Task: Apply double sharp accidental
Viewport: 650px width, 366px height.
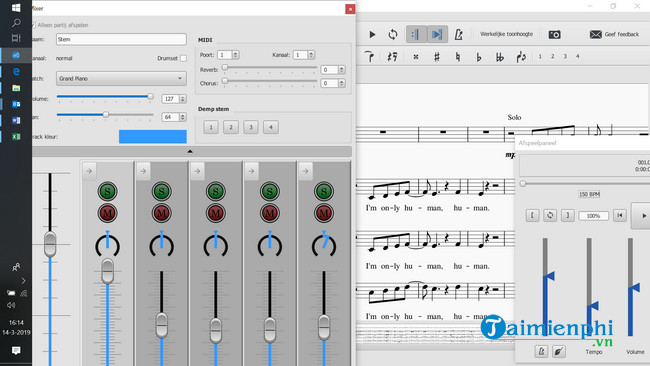Action: (416, 57)
